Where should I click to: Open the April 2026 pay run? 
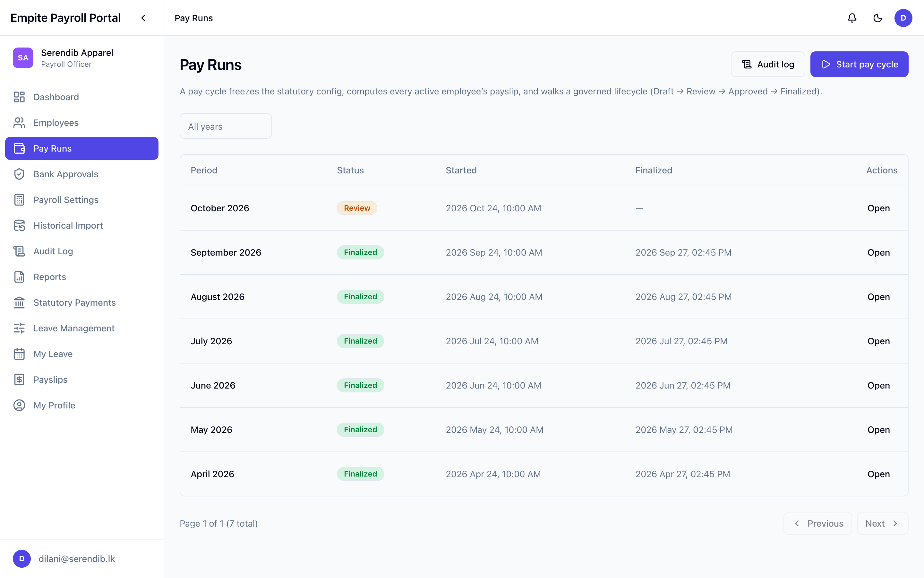point(878,474)
